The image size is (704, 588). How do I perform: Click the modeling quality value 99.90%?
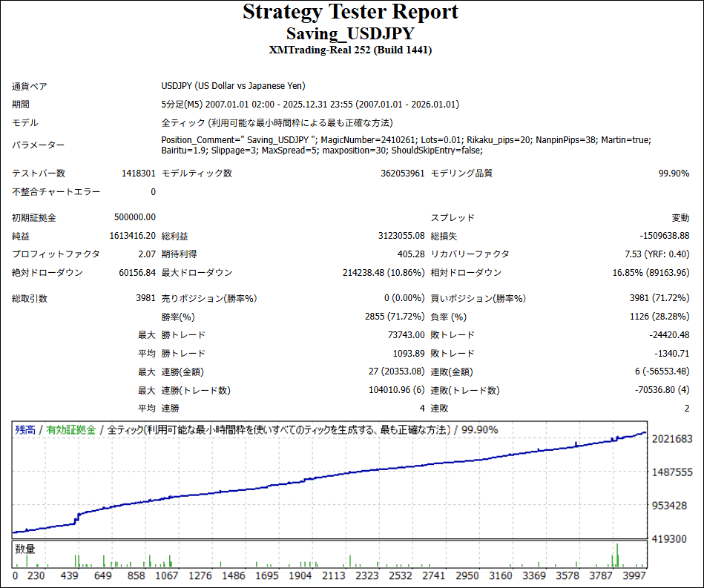tap(674, 174)
